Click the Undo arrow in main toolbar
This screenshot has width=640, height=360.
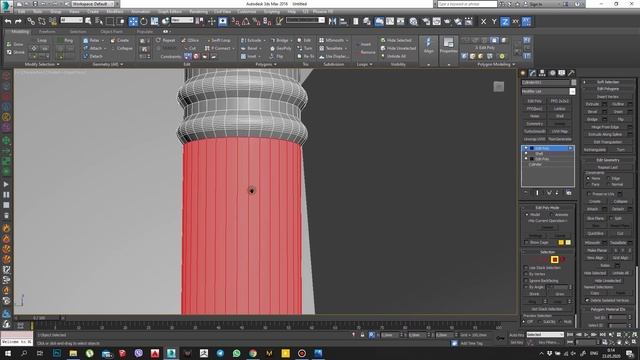coord(8,21)
